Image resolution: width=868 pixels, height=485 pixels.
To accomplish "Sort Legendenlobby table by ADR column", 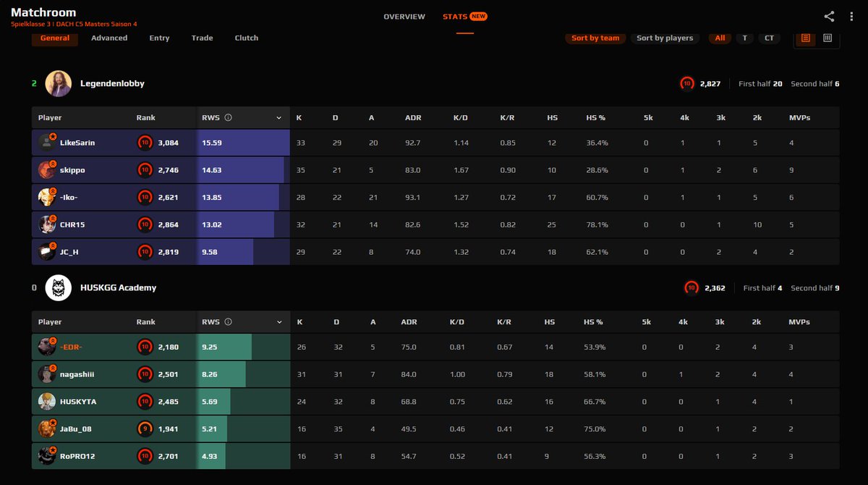I will pyautogui.click(x=413, y=118).
